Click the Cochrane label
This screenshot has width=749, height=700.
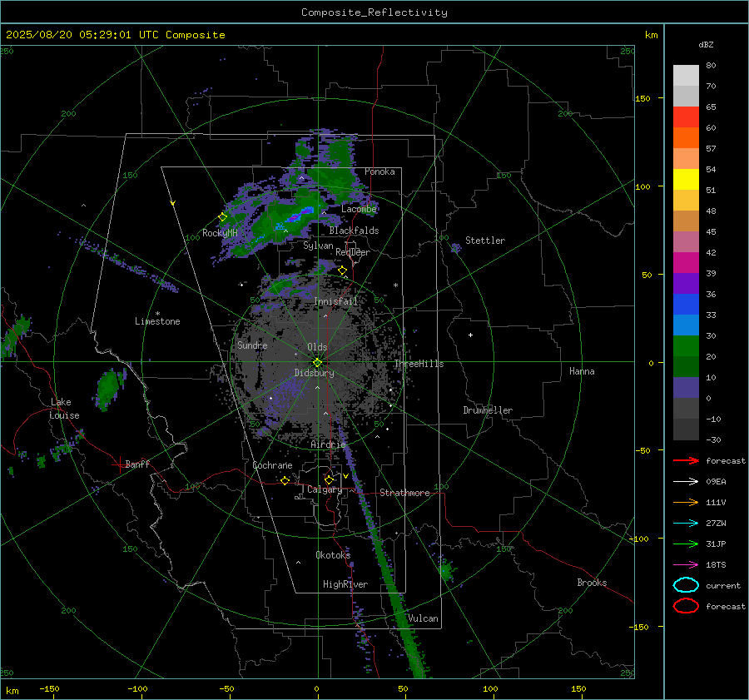pos(272,465)
